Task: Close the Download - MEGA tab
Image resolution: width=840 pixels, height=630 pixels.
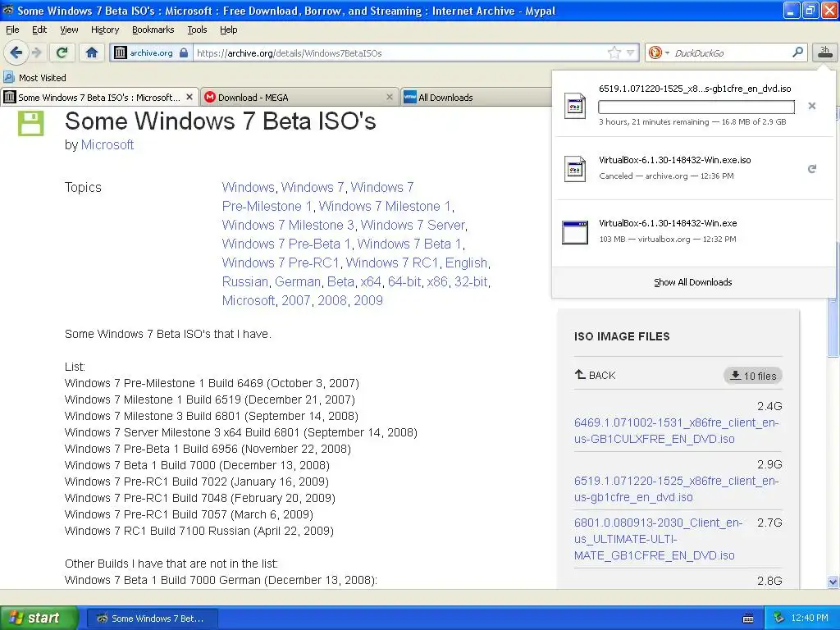Action: coord(390,97)
